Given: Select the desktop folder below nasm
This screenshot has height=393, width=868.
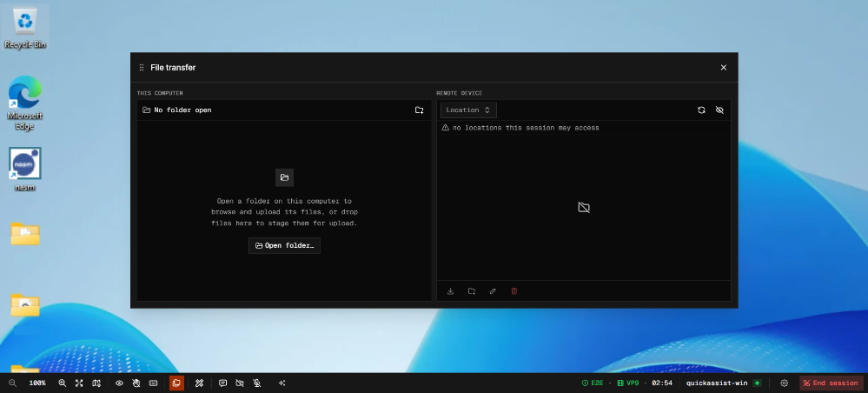Looking at the screenshot, I should (25, 233).
